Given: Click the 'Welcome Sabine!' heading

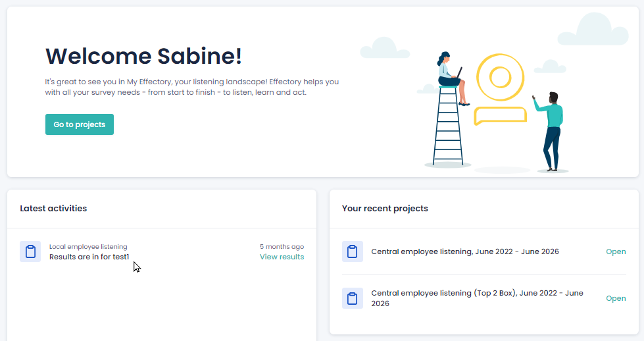Looking at the screenshot, I should [143, 56].
